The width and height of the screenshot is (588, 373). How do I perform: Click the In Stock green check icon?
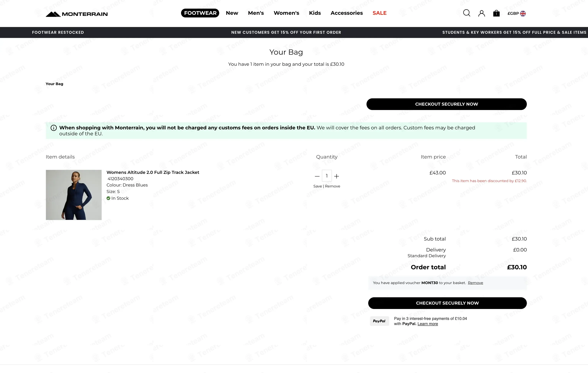point(108,198)
